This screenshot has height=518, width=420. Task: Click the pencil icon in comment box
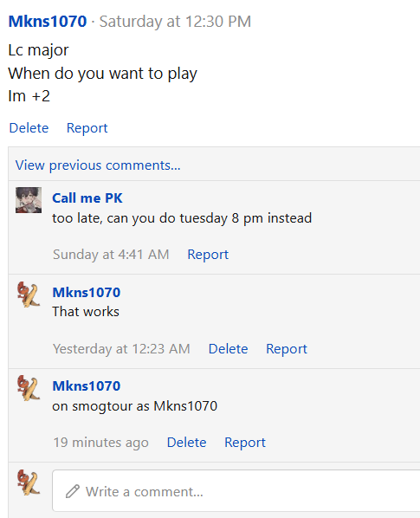coord(73,491)
